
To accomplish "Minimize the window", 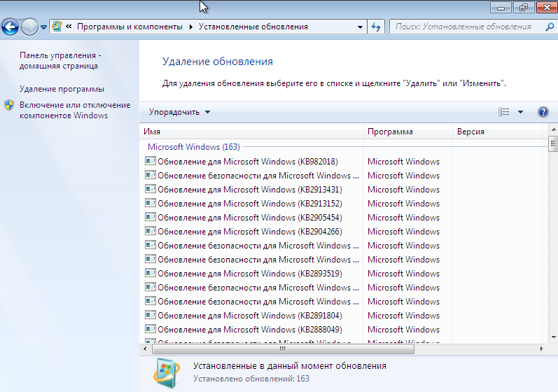I will point(501,7).
